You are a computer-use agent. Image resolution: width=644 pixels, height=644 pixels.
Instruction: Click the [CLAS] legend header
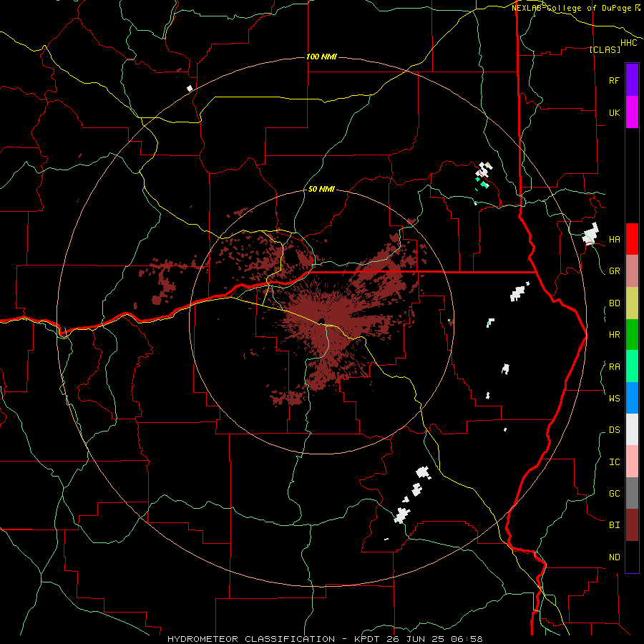click(x=605, y=49)
